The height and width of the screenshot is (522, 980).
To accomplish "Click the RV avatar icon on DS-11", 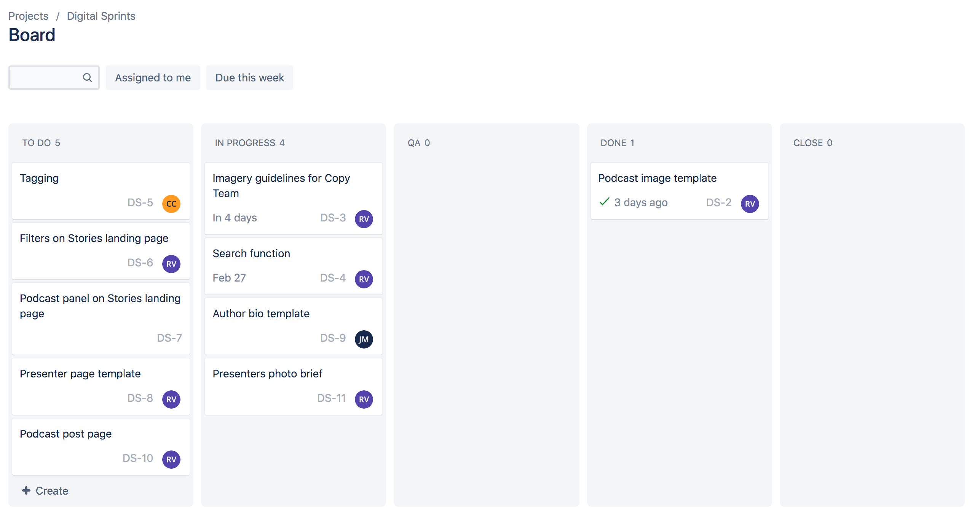I will click(x=364, y=398).
